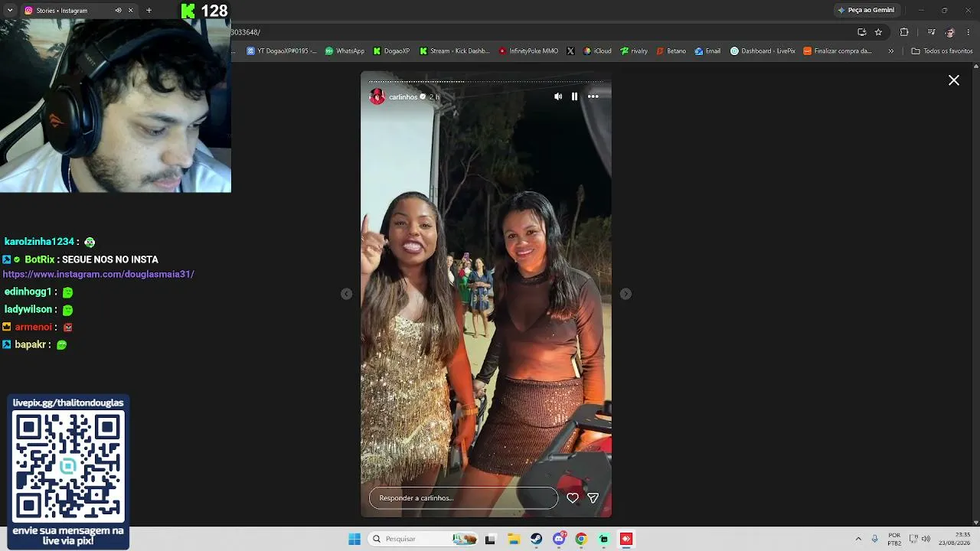
Task: Open the Windows Start menu
Action: point(354,539)
